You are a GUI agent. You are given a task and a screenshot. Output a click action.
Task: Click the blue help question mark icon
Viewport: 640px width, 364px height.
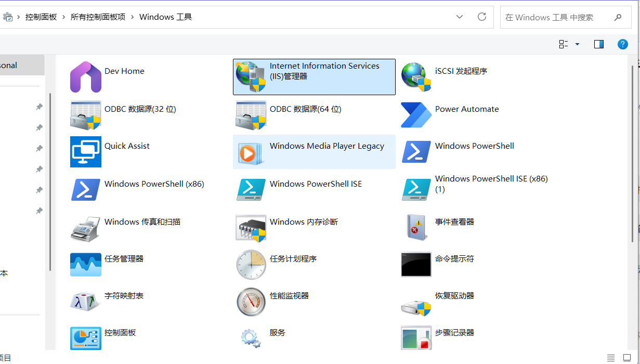pyautogui.click(x=623, y=44)
